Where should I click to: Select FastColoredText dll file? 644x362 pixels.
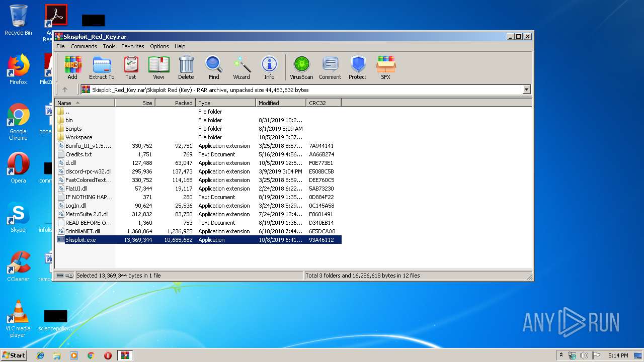point(198,180)
